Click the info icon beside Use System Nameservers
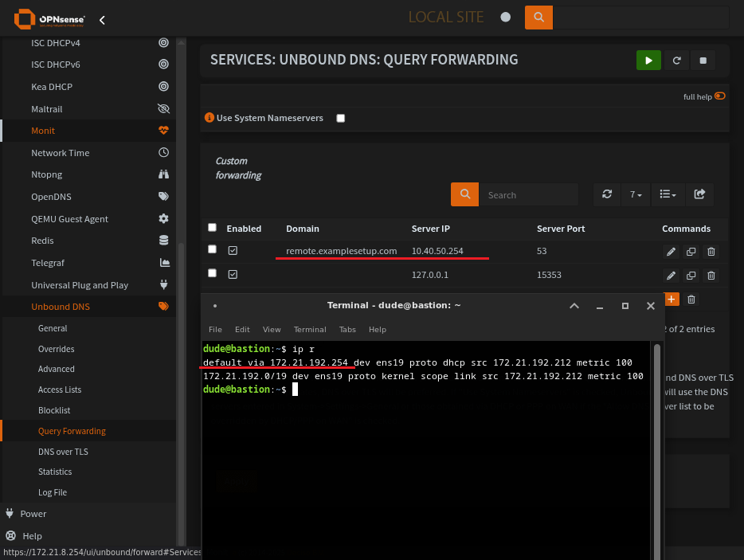The width and height of the screenshot is (744, 560). tap(209, 118)
